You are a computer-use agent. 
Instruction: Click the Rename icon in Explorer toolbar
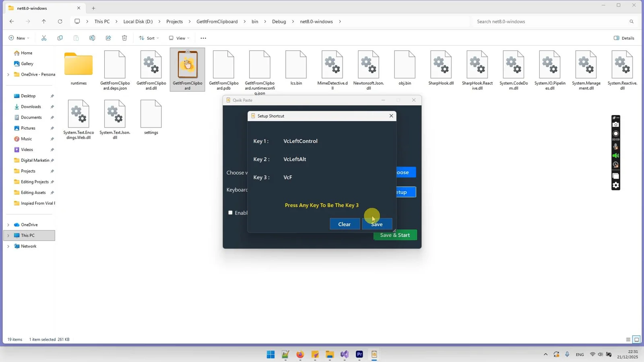[92, 38]
